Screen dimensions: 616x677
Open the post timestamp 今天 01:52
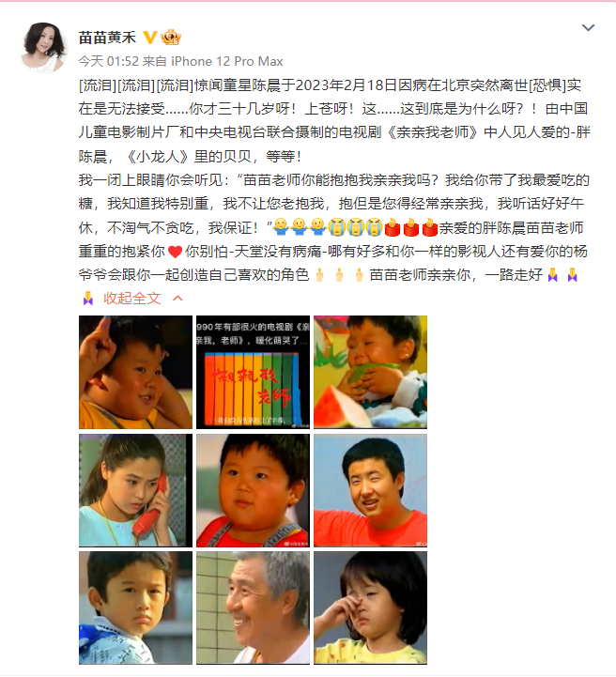click(x=109, y=61)
